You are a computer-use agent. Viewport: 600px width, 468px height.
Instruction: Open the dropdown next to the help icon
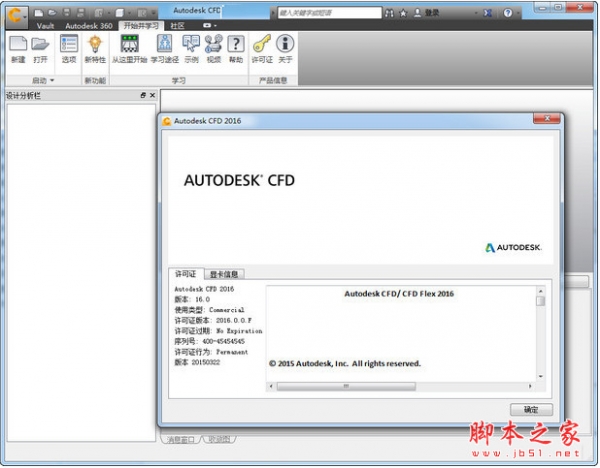(518, 13)
